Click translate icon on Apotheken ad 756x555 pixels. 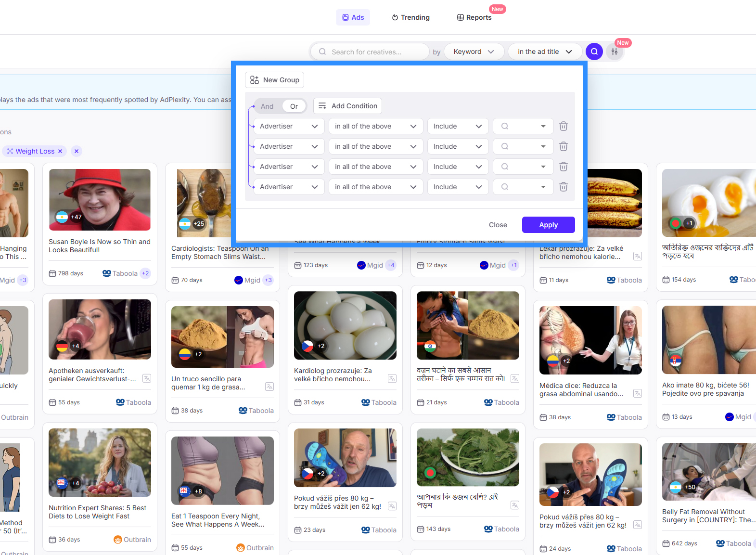click(147, 378)
